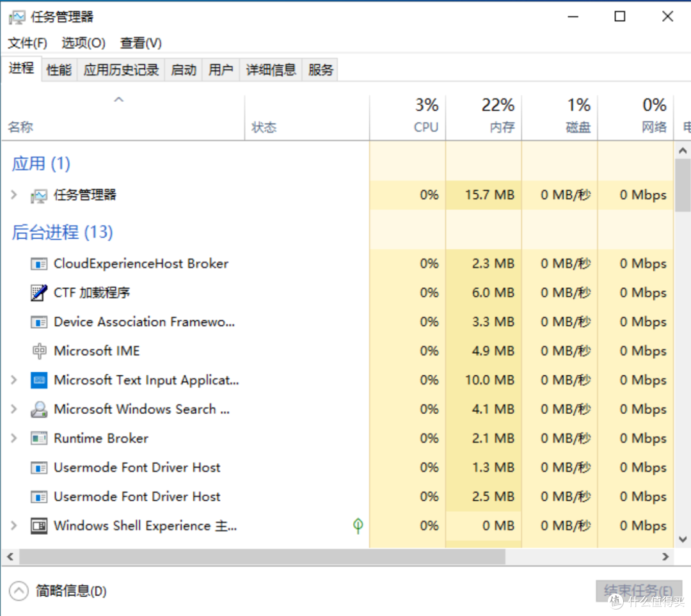
Task: Expand Microsoft Text Input Application row
Action: (13, 380)
